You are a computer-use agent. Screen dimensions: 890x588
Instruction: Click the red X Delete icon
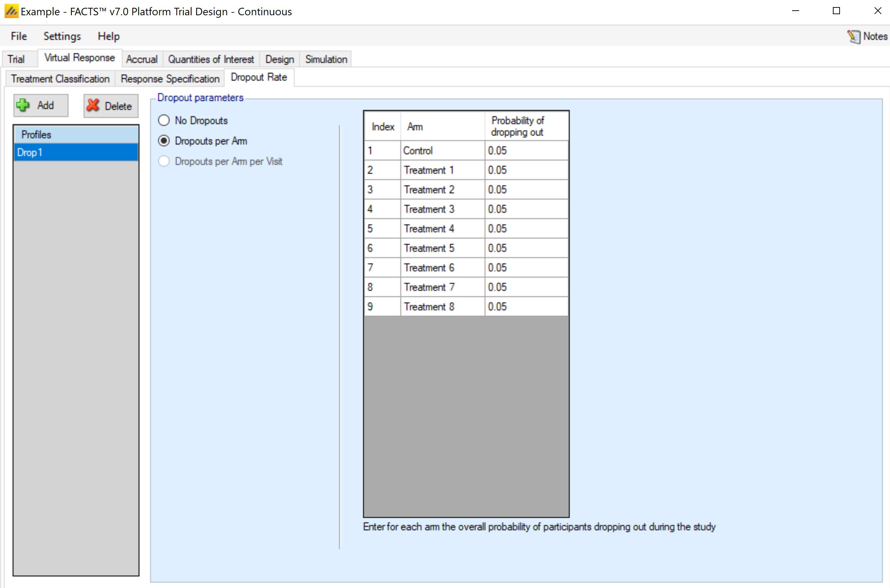(x=93, y=106)
